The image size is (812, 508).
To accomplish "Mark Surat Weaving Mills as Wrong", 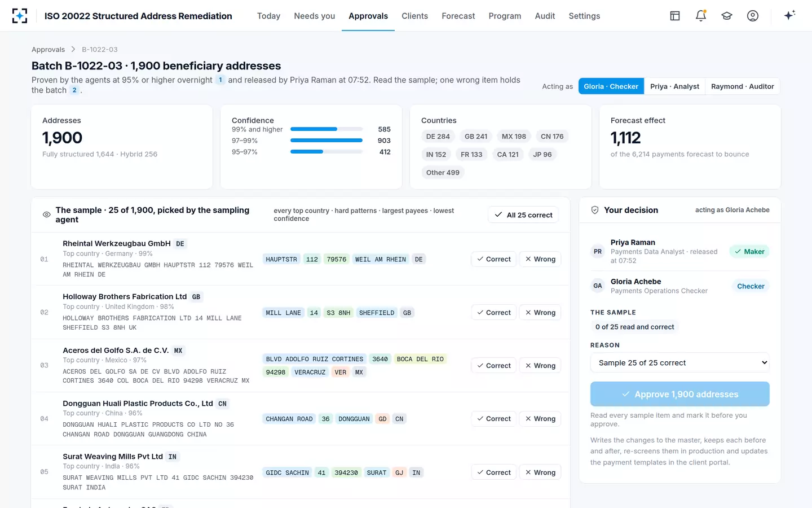I will coord(540,472).
